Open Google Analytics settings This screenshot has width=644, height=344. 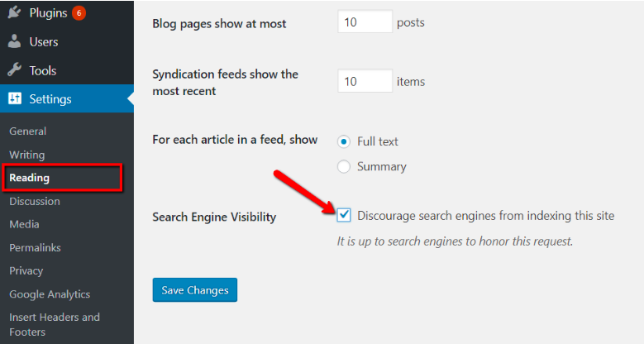(50, 294)
